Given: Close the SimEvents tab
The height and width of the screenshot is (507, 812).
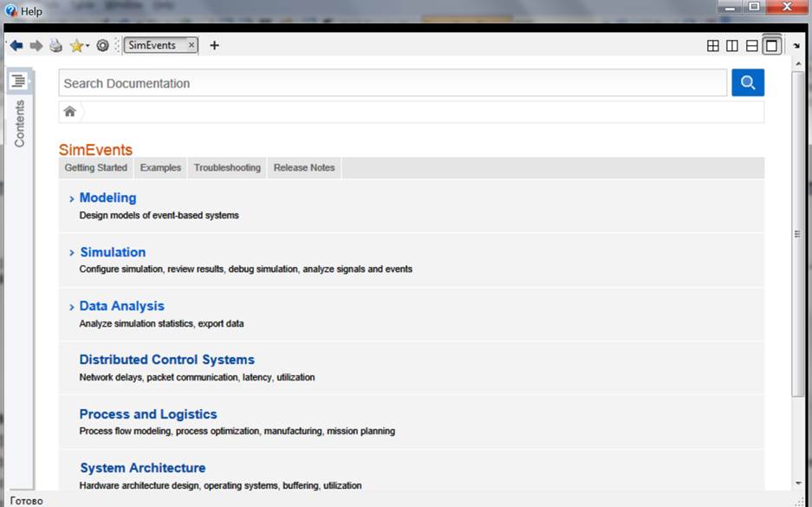Looking at the screenshot, I should click(192, 45).
